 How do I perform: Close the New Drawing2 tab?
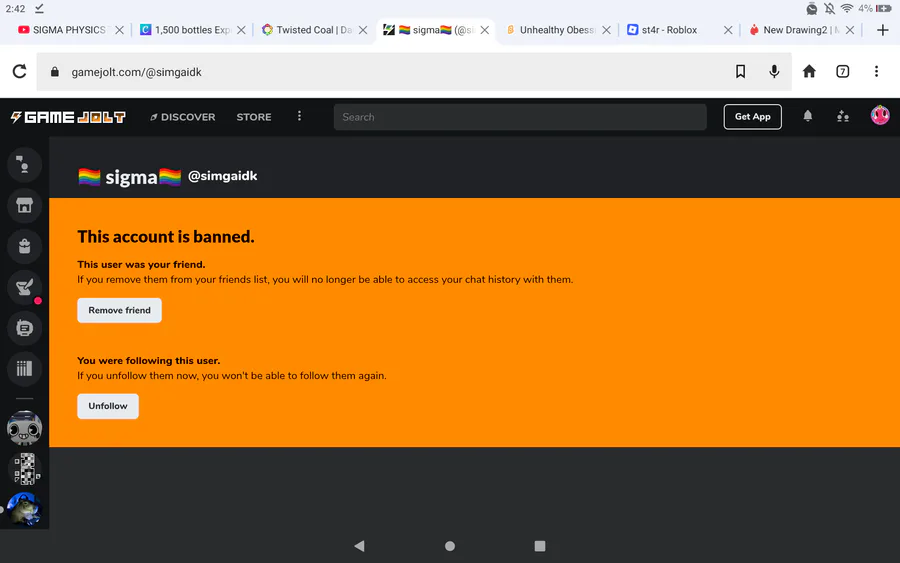coord(850,30)
